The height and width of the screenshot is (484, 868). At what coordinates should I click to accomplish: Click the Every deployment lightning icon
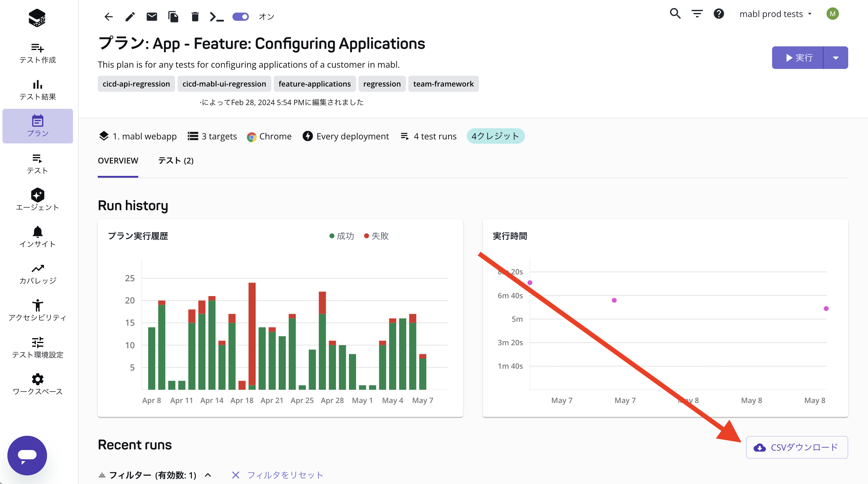[x=307, y=136]
